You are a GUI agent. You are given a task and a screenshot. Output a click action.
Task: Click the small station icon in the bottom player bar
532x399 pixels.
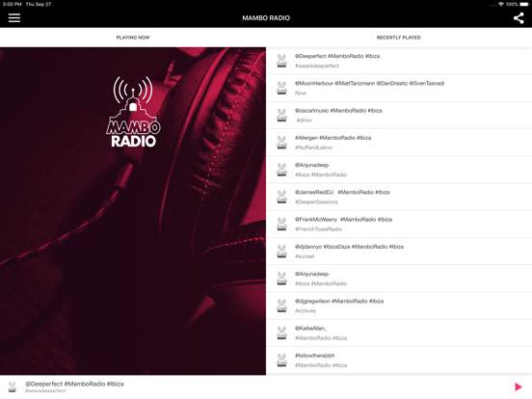13,386
